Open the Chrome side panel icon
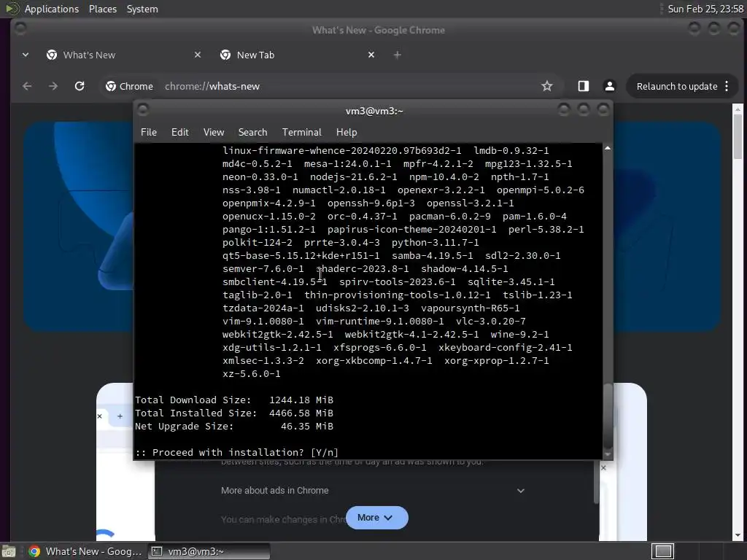The image size is (747, 560). tap(583, 86)
